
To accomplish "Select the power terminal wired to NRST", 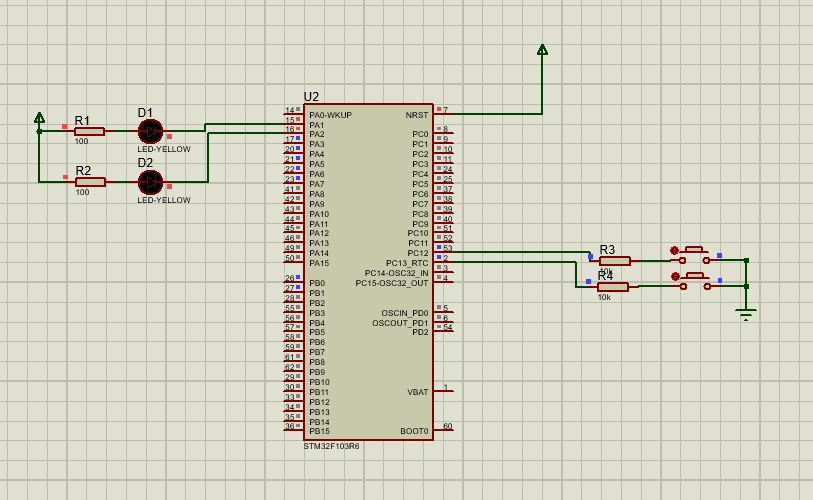I will [542, 50].
